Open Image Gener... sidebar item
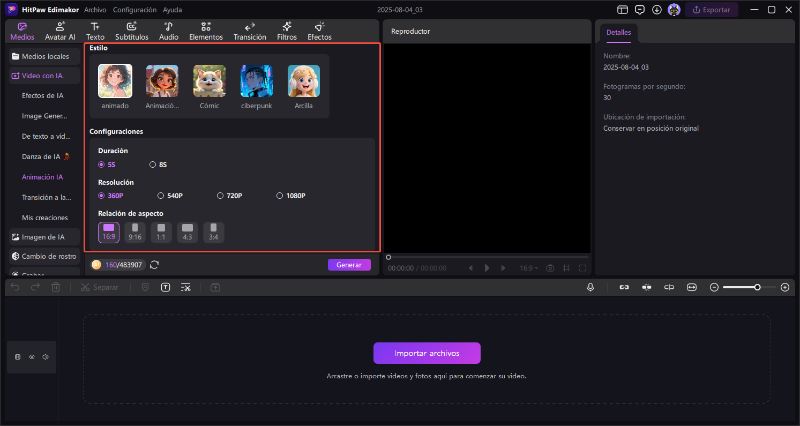Image resolution: width=800 pixels, height=426 pixels. click(44, 116)
